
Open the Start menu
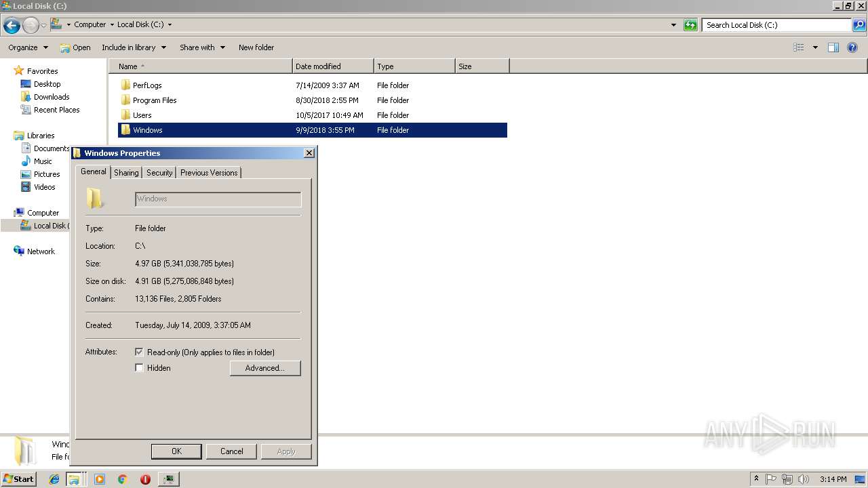tap(18, 479)
